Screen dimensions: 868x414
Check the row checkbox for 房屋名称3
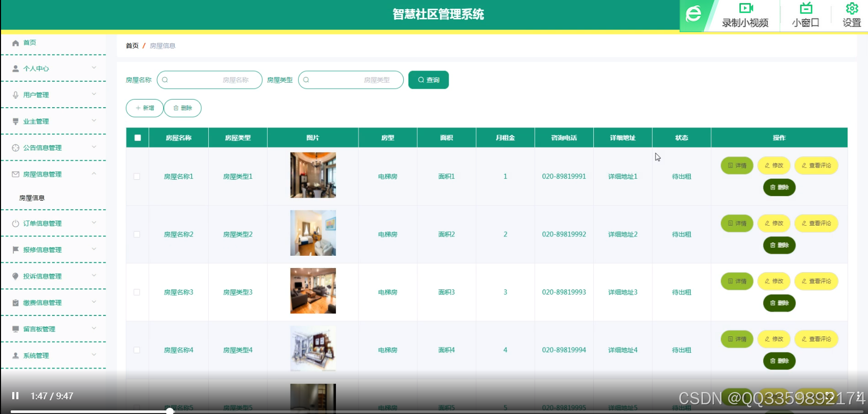coord(137,293)
